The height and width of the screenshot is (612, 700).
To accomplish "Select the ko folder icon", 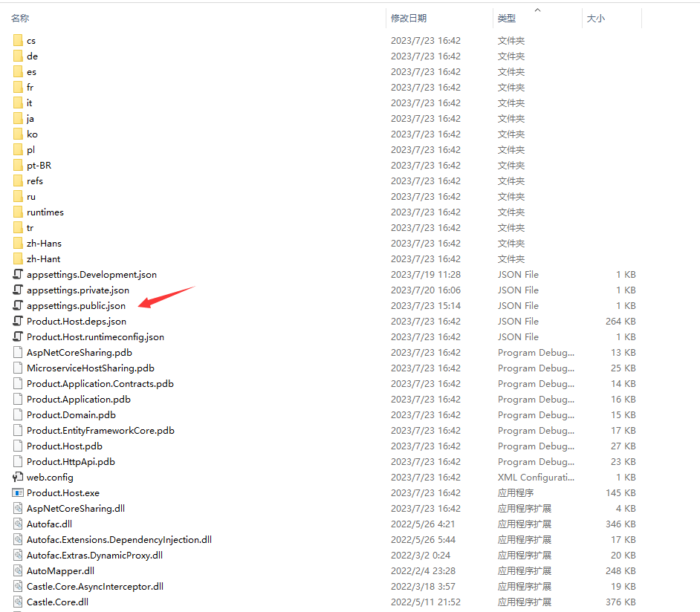I will pos(18,134).
